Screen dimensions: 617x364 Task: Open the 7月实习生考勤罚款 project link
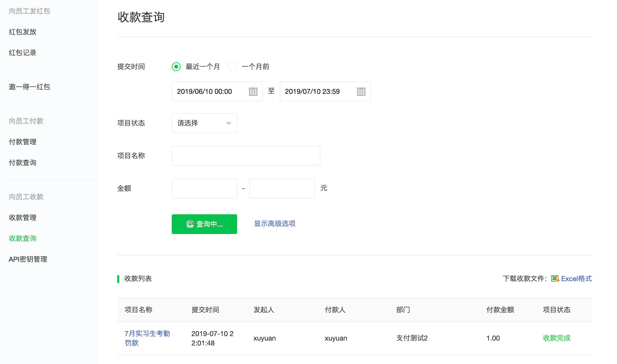(147, 338)
